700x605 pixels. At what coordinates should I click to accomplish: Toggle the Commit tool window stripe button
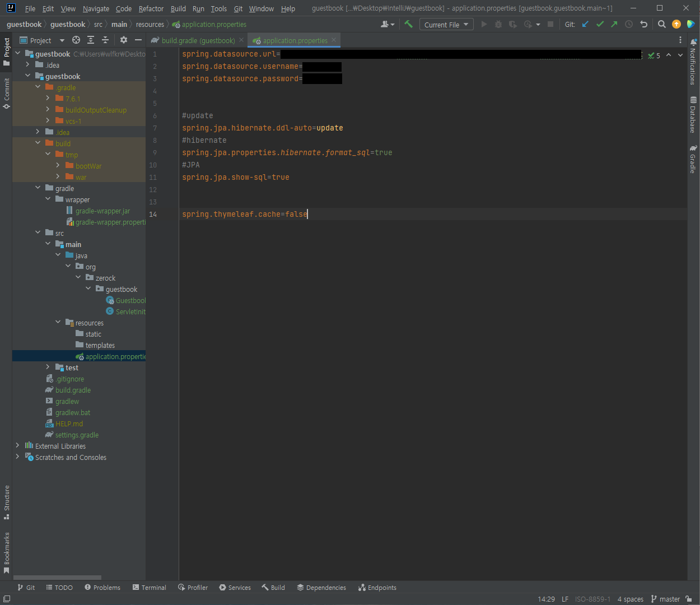point(6,93)
